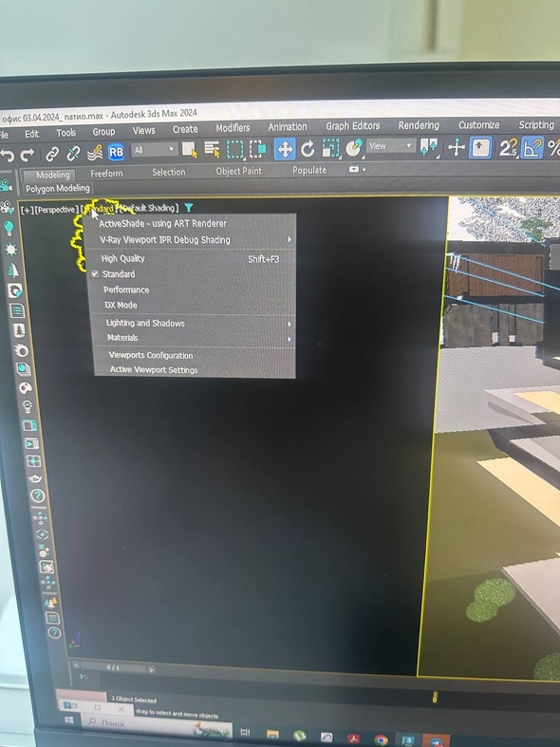Switch to the Freeform ribbon tab
560x747 pixels.
106,174
